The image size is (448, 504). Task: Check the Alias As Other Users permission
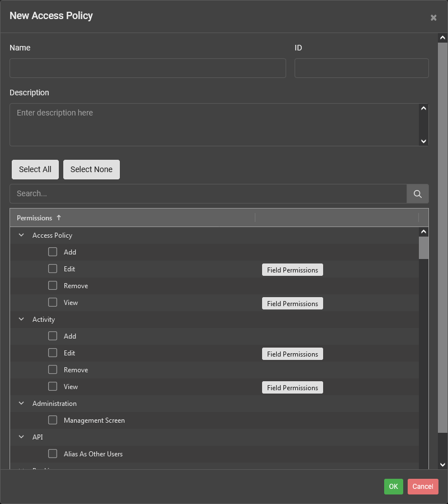pos(53,454)
